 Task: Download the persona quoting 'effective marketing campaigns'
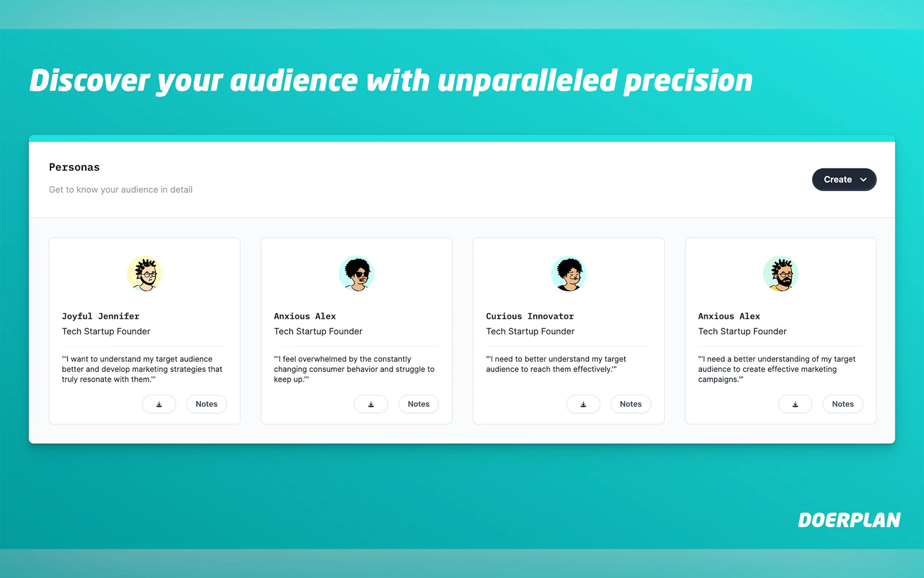[795, 404]
